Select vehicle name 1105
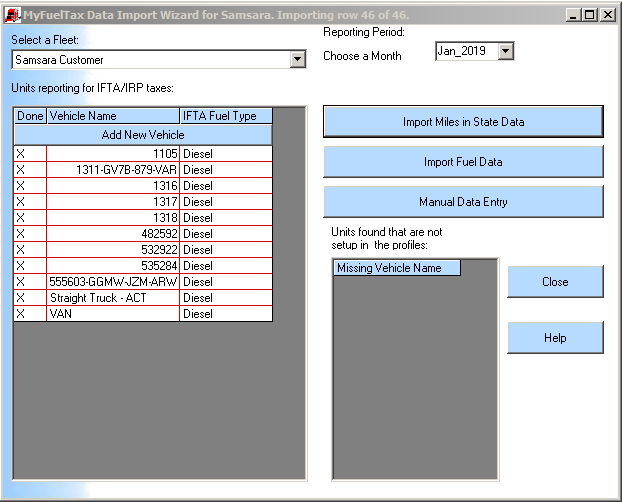This screenshot has height=502, width=622. (113, 154)
